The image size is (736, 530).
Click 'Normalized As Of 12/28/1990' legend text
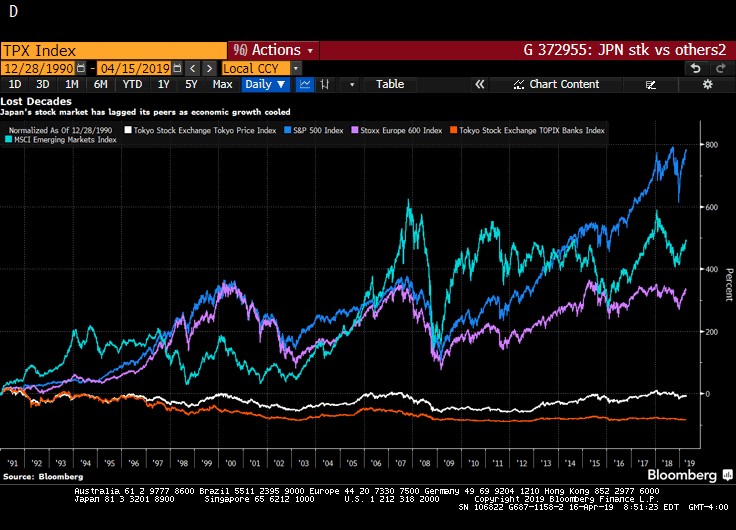click(61, 131)
